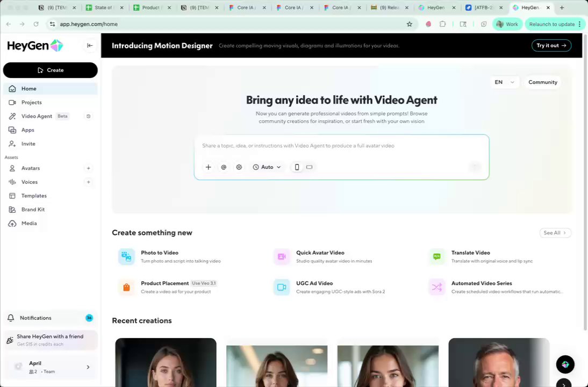Screen dimensions: 588x387
Task: Click the notifications count badge
Action: pyautogui.click(x=89, y=318)
